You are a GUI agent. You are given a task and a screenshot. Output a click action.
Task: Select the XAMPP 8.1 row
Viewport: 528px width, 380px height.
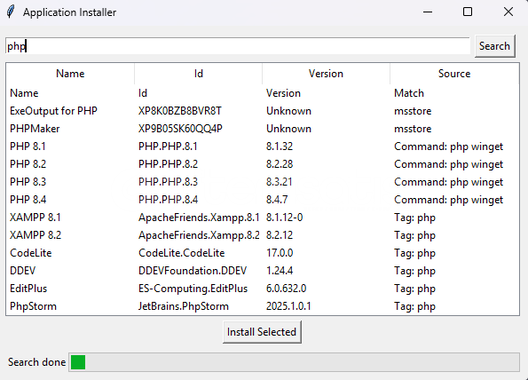coord(263,218)
